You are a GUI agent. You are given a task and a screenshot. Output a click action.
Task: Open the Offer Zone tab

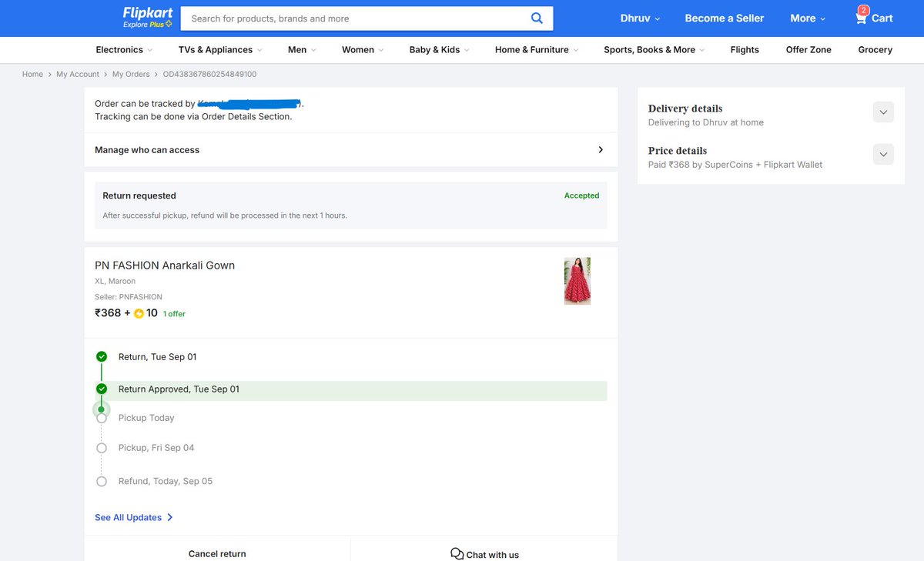point(808,50)
